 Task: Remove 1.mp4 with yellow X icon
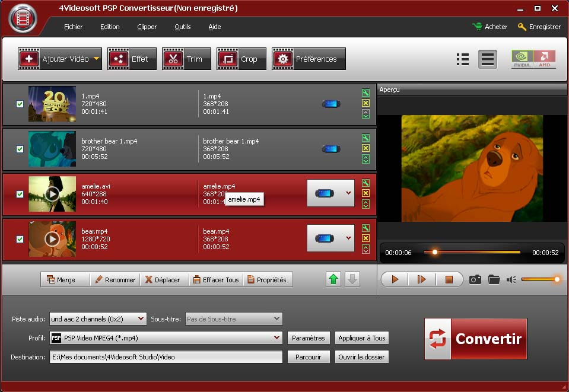pyautogui.click(x=365, y=104)
